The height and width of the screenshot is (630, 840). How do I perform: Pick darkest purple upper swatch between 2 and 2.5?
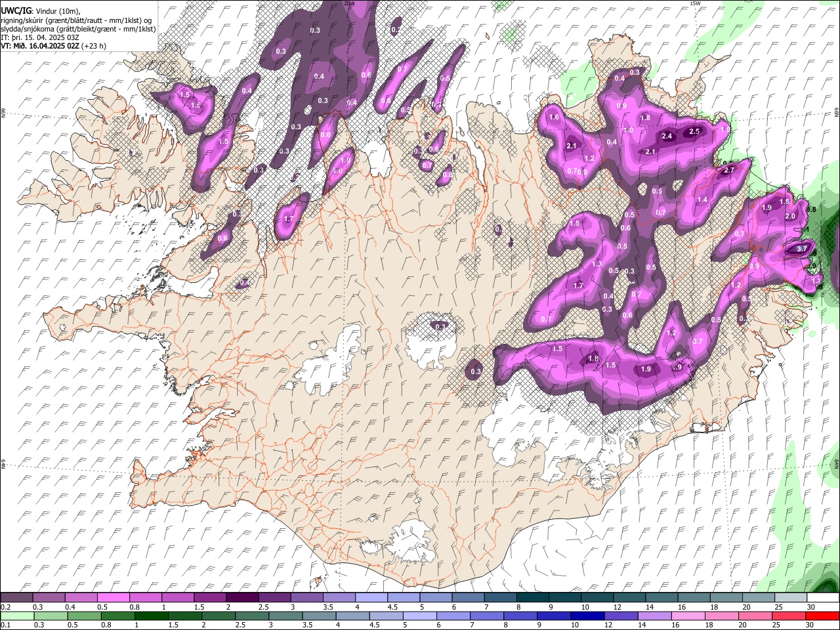click(x=242, y=598)
